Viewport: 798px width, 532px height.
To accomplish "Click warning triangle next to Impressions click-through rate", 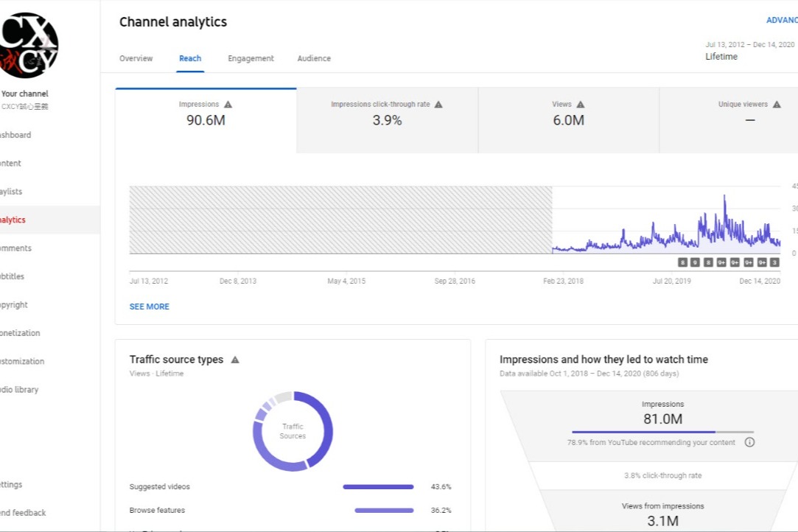I will pos(438,105).
